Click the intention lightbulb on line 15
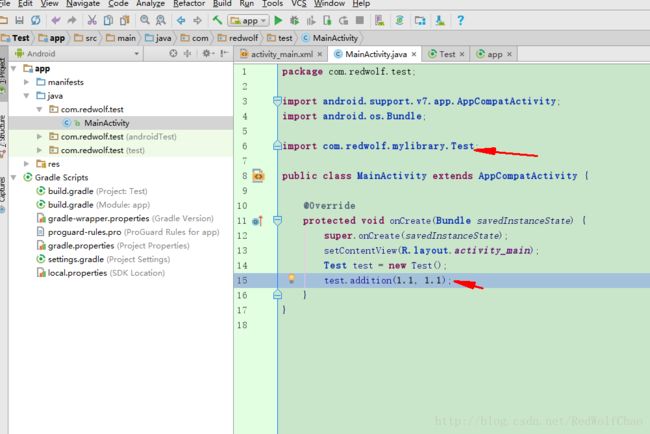Image resolution: width=650 pixels, height=434 pixels. 291,279
